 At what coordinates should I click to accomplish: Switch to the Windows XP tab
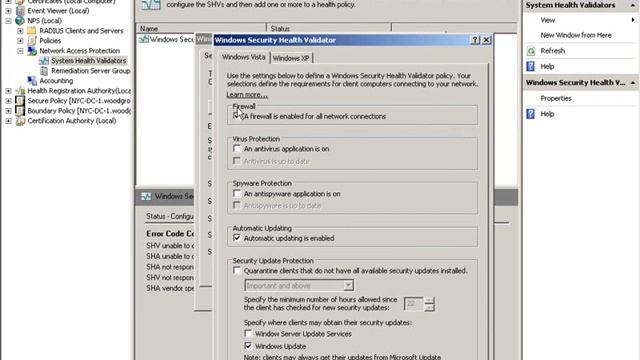[291, 58]
